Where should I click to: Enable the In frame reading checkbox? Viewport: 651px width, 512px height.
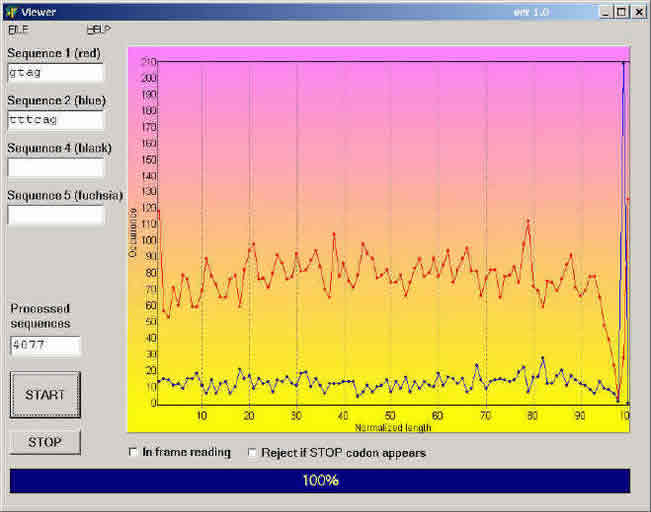(133, 452)
